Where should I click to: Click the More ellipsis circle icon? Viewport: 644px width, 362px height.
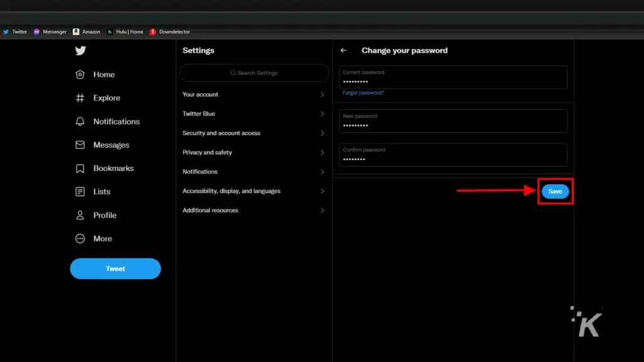80,238
